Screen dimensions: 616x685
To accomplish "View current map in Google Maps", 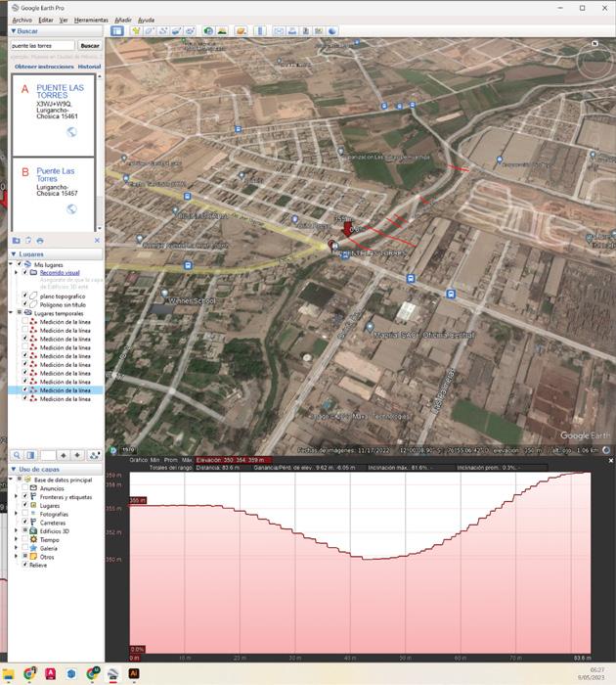I will pyautogui.click(x=319, y=31).
